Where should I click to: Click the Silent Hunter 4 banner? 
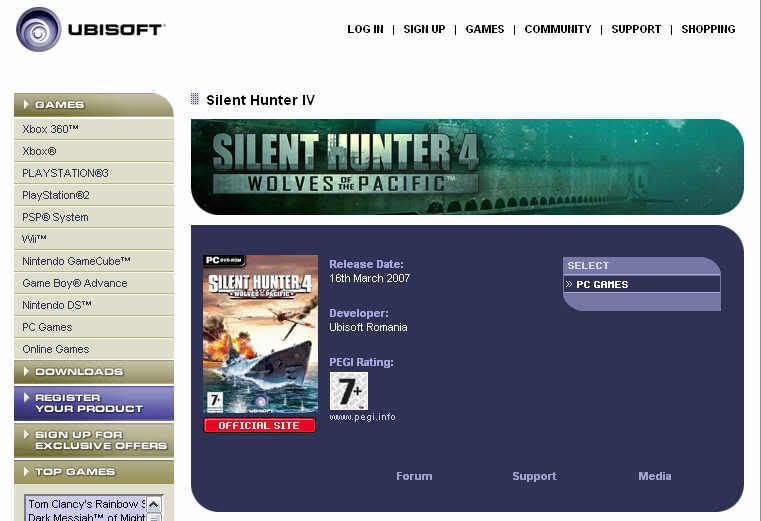point(467,167)
